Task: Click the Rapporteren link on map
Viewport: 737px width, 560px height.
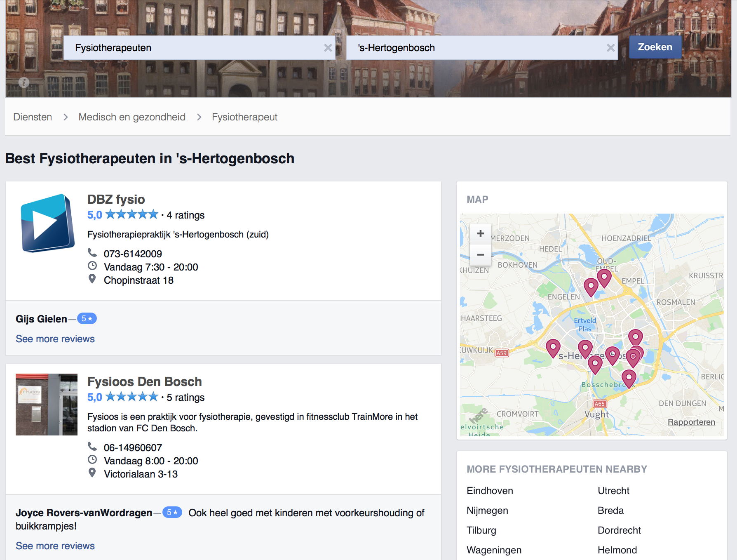Action: pyautogui.click(x=691, y=422)
